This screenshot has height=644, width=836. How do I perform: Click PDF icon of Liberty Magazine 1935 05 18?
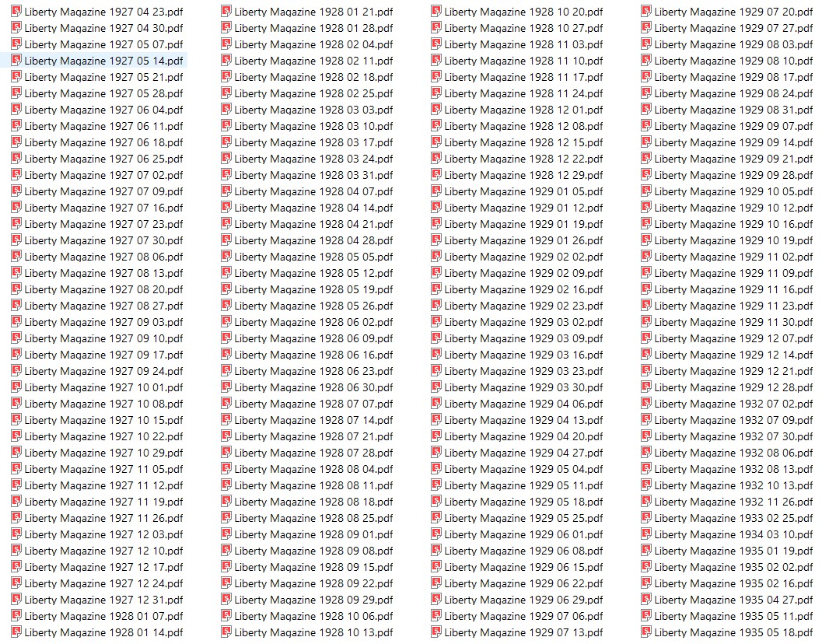(647, 632)
